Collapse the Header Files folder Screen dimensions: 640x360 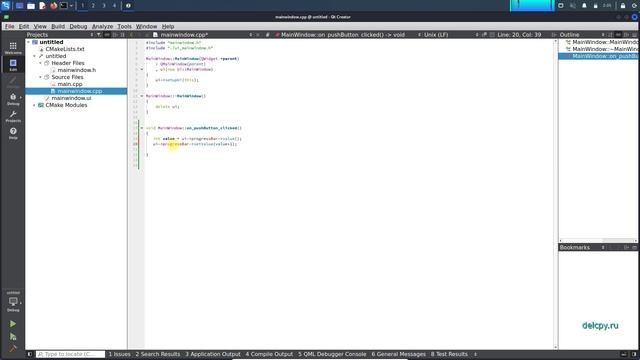pyautogui.click(x=40, y=63)
